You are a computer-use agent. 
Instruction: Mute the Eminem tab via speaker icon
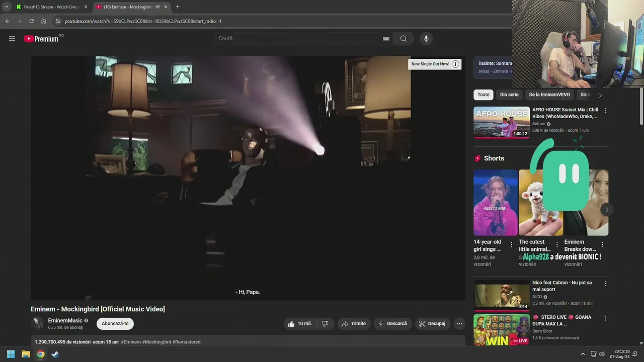click(157, 7)
